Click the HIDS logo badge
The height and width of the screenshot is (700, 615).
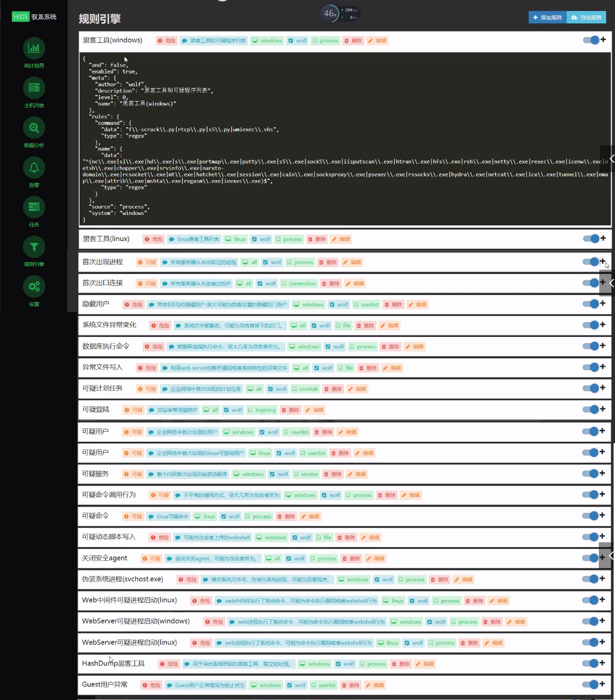coord(20,17)
